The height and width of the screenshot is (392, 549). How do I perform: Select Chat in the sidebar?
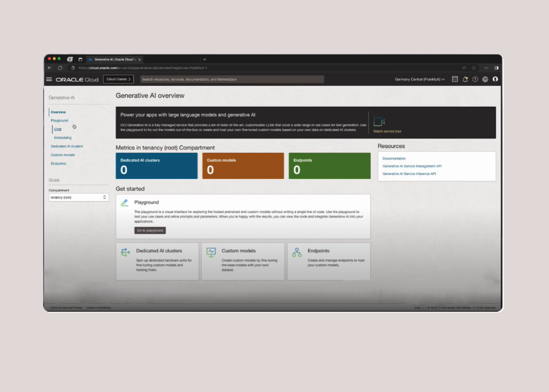pos(58,129)
